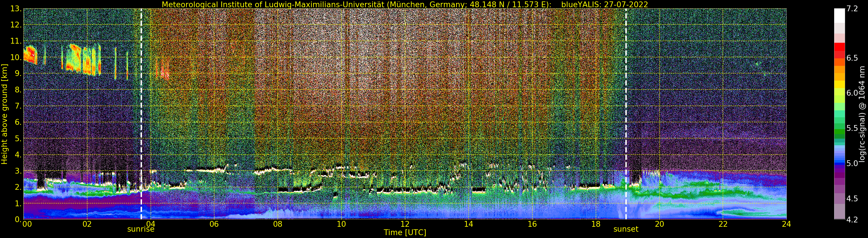868x238 pixels.
Task: Click the time axis tick '06'
Action: pos(214,224)
